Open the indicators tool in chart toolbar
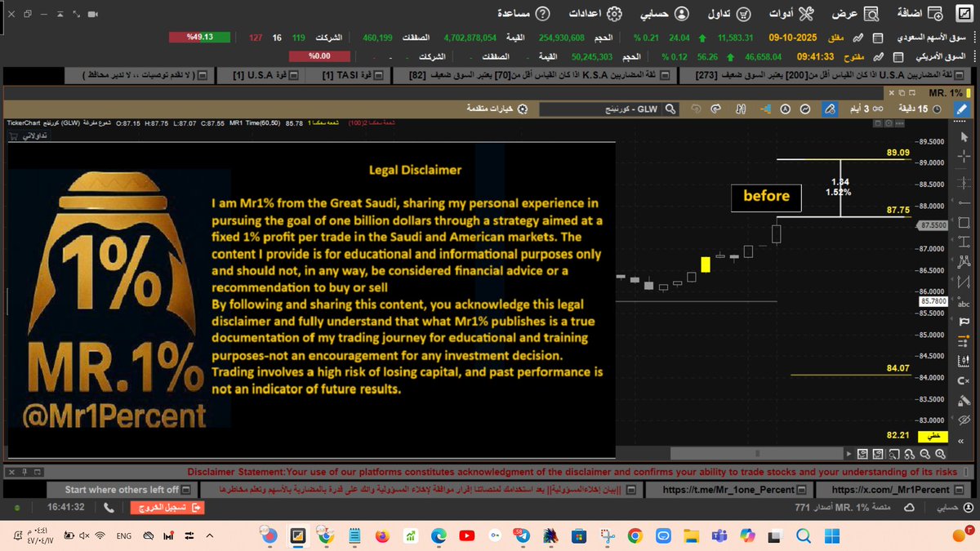The image size is (980, 551). pyautogui.click(x=804, y=109)
